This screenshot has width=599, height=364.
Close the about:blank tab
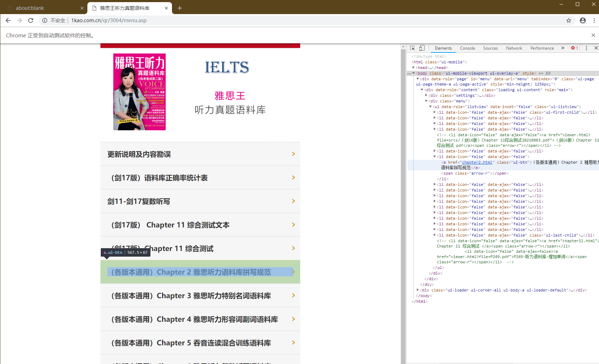point(82,8)
